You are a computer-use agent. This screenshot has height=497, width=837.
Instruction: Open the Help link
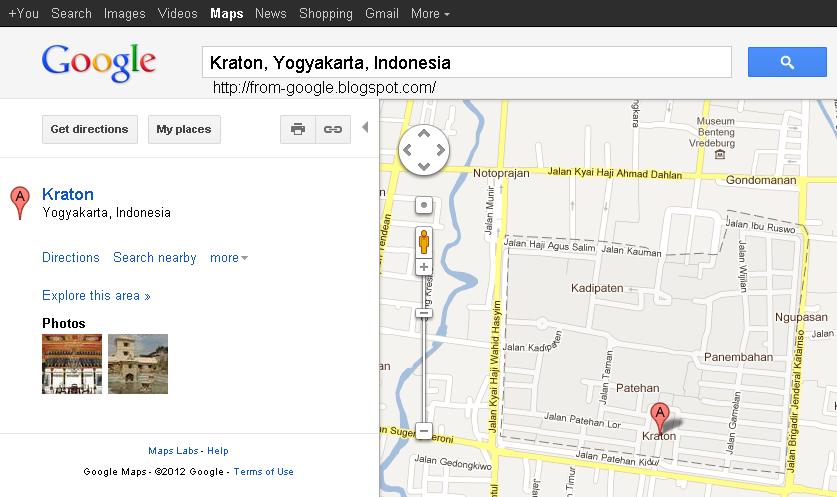[218, 451]
